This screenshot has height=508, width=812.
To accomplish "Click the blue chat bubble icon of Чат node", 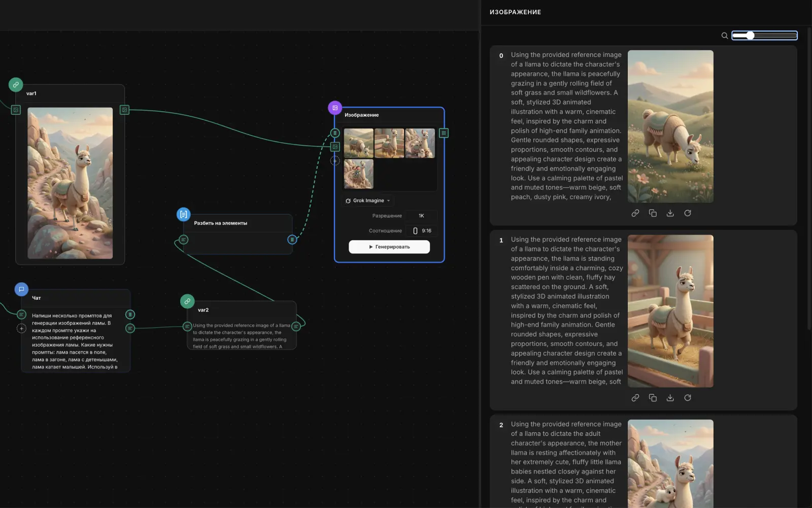I will 21,289.
